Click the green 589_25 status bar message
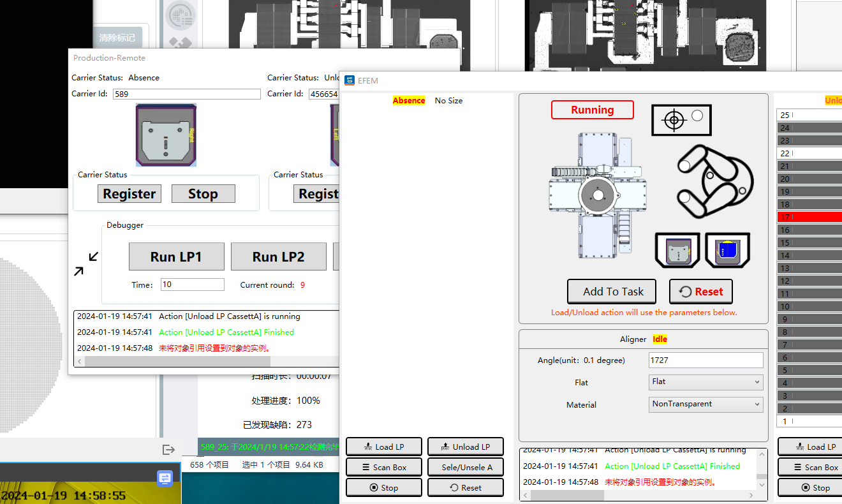This screenshot has height=504, width=842. pyautogui.click(x=269, y=447)
